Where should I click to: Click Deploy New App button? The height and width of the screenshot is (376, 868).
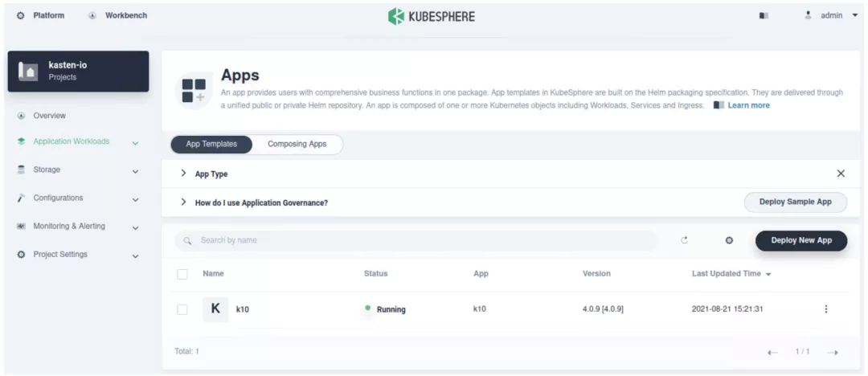(800, 240)
